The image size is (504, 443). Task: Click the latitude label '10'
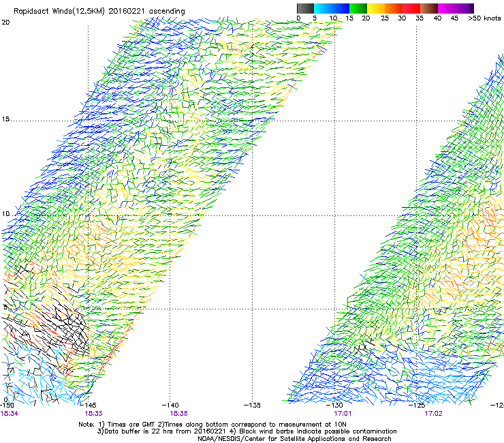coord(5,214)
